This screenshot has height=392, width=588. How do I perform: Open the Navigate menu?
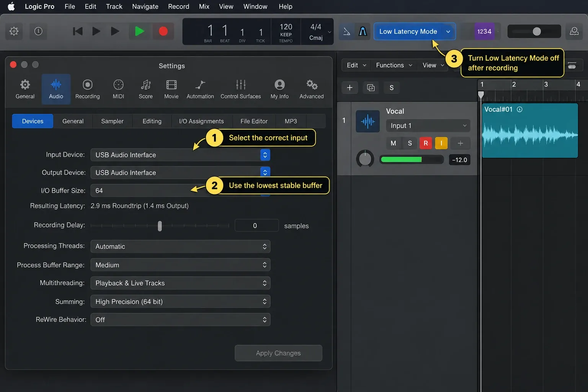[145, 7]
